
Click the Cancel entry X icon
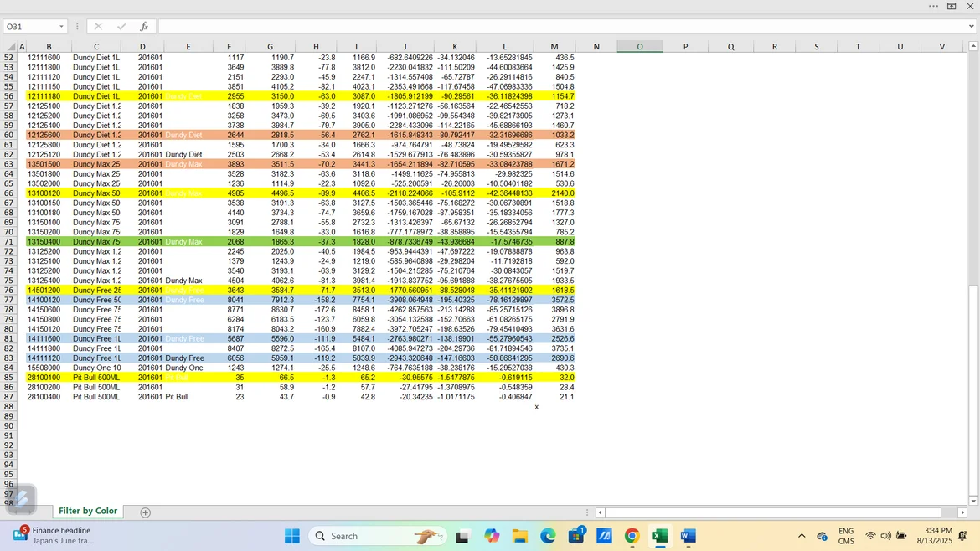pyautogui.click(x=98, y=26)
